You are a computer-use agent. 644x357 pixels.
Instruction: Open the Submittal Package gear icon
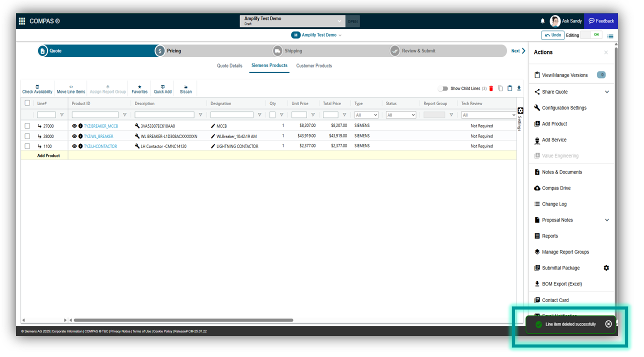point(606,268)
